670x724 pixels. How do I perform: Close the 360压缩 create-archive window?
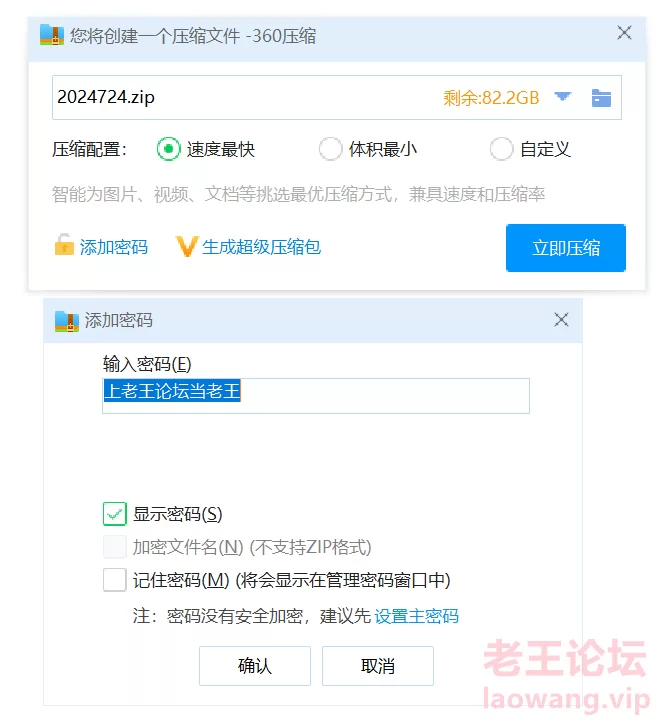point(624,33)
